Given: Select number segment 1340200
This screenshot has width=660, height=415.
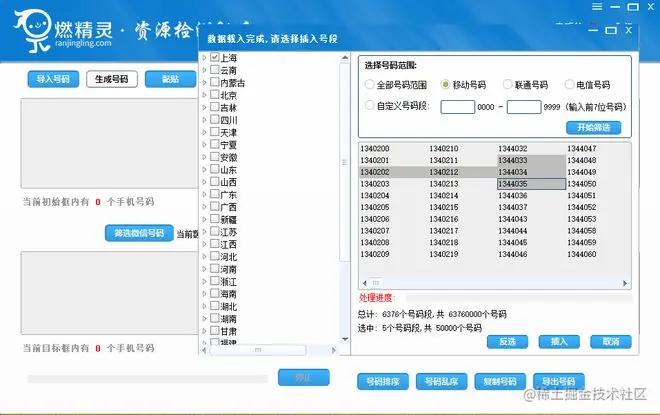Looking at the screenshot, I should coord(375,149).
